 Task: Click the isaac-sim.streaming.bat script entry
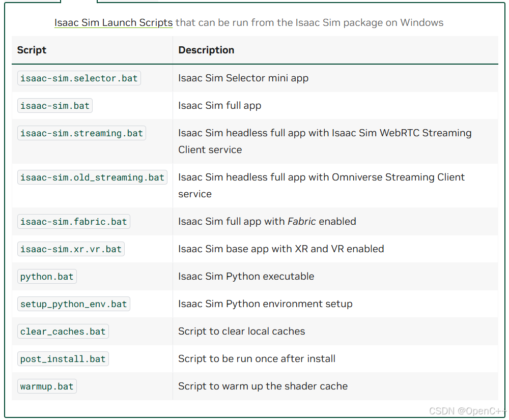tap(81, 133)
